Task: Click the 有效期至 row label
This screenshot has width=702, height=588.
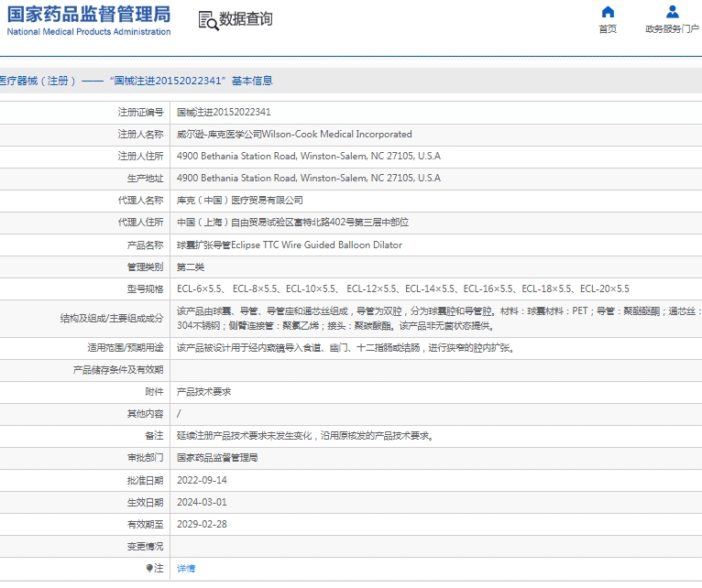Action: click(145, 524)
